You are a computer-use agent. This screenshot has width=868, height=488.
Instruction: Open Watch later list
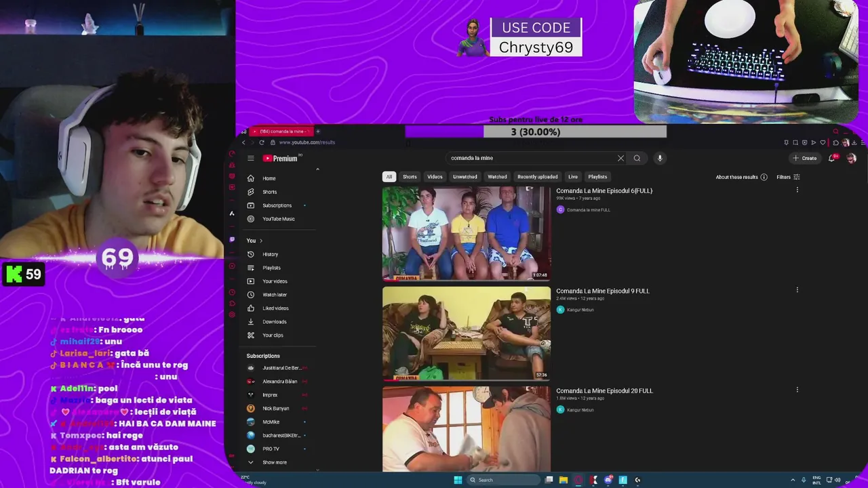[275, 295]
